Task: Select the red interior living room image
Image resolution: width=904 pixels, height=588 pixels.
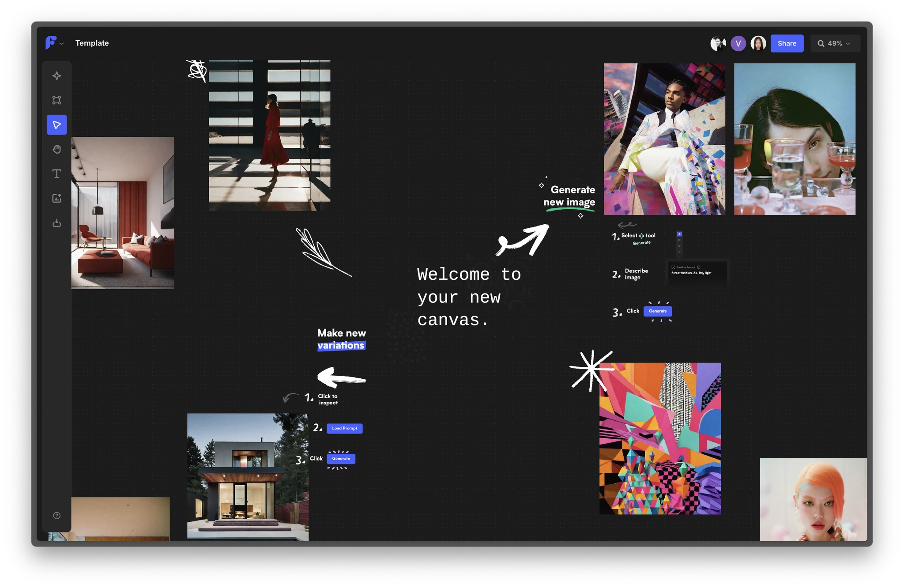Action: pos(123,213)
